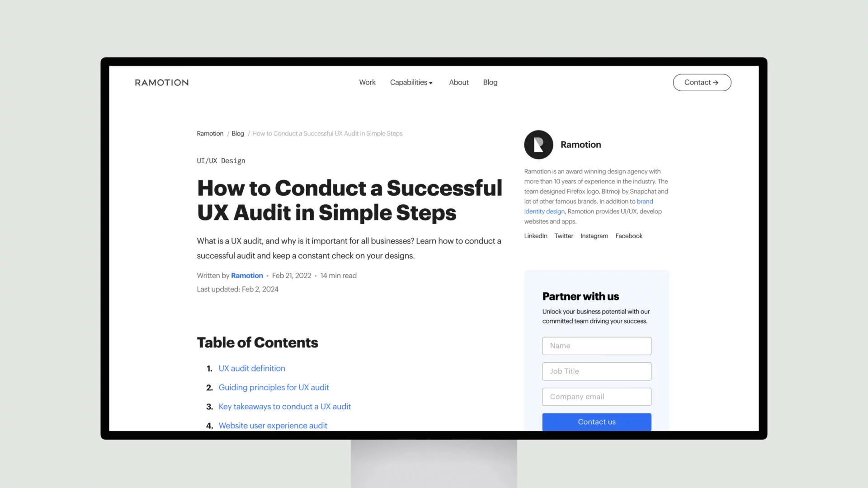This screenshot has height=488, width=868.
Task: Click the Instagram social icon
Action: tap(594, 235)
